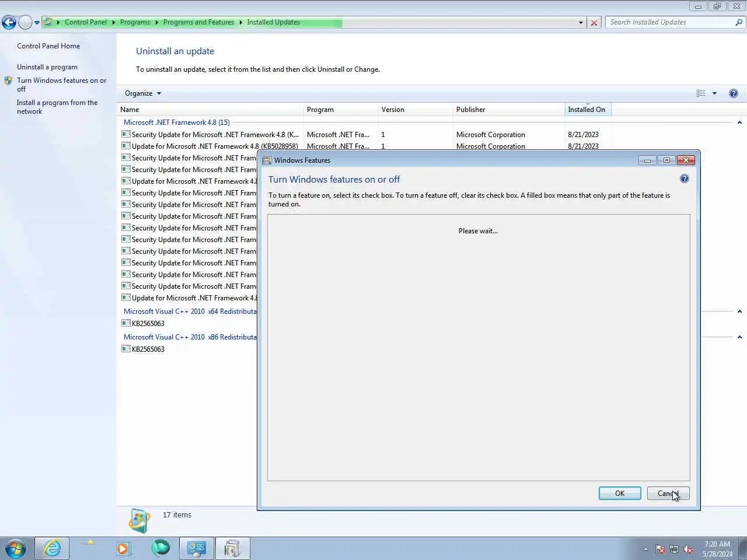Click the search magnifier icon
The height and width of the screenshot is (560, 747).
click(x=739, y=22)
